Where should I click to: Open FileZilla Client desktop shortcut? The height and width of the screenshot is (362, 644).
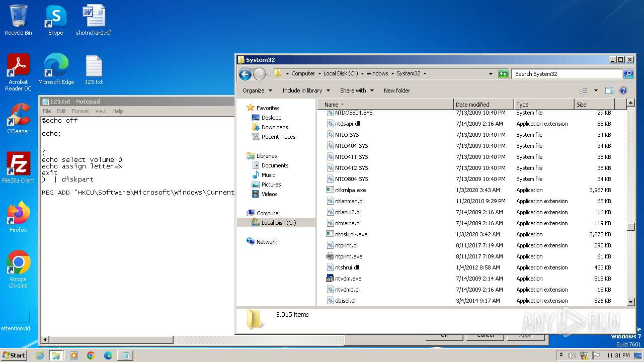click(x=18, y=168)
